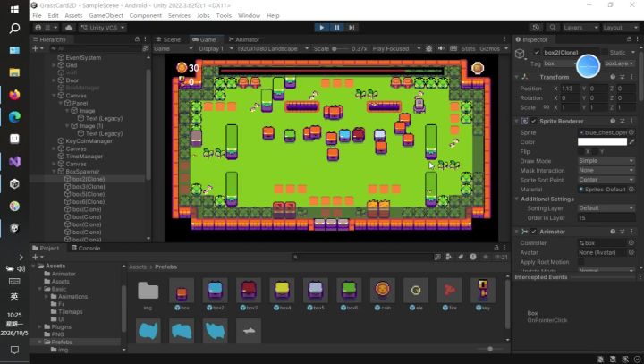644x364 pixels.
Task: Select the Project tab
Action: (x=46, y=248)
